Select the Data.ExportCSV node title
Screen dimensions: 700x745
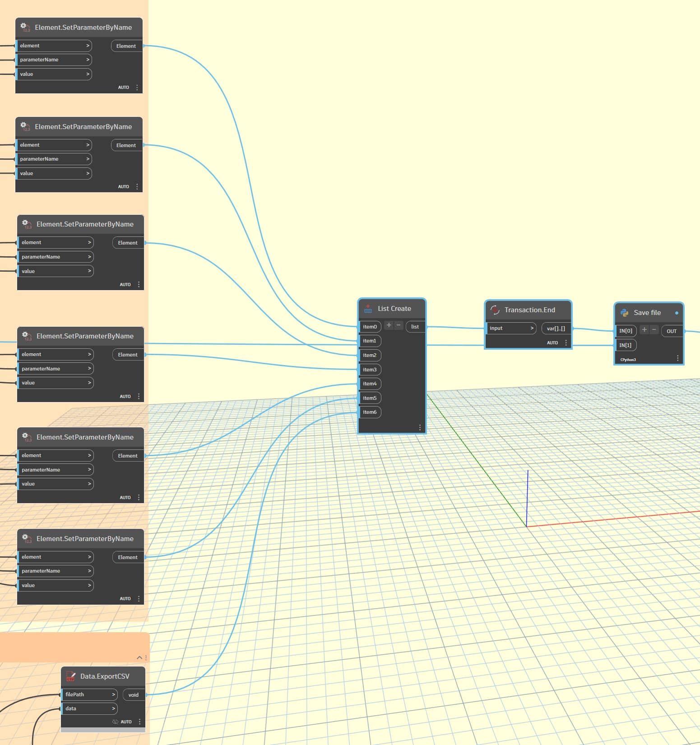click(105, 676)
